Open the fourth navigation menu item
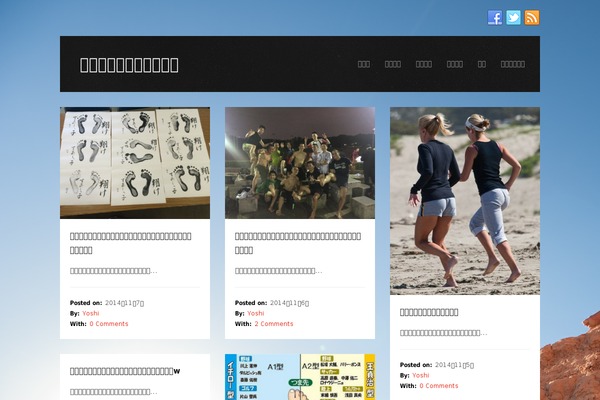Screen dimensions: 600x400 pyautogui.click(x=455, y=64)
